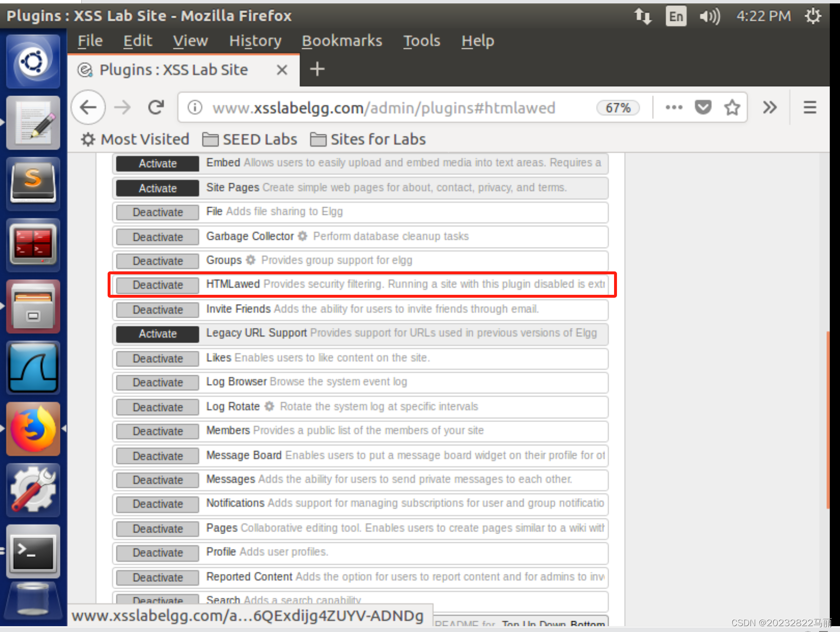
Task: Deactivate the Log Rotate plugin
Action: coord(158,407)
